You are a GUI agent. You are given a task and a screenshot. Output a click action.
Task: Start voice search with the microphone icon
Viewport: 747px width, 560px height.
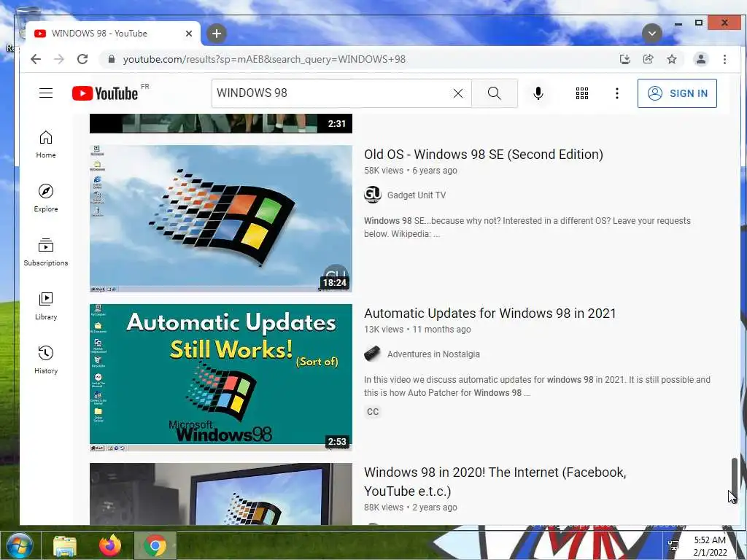pos(538,93)
